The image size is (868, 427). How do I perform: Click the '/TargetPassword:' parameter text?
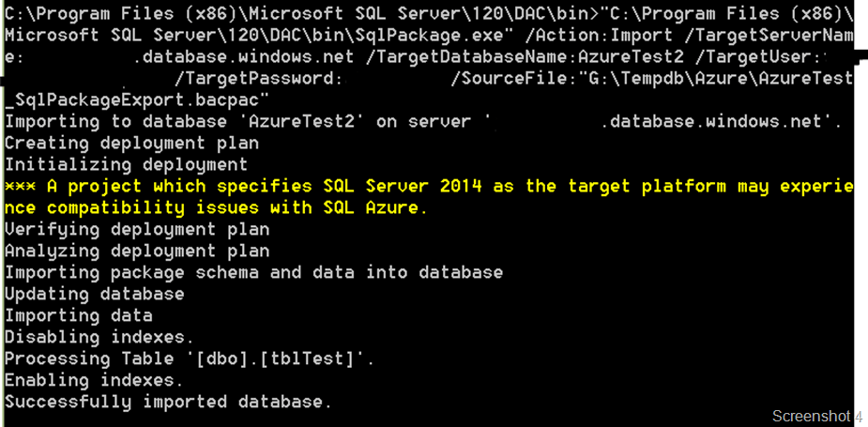[260, 79]
